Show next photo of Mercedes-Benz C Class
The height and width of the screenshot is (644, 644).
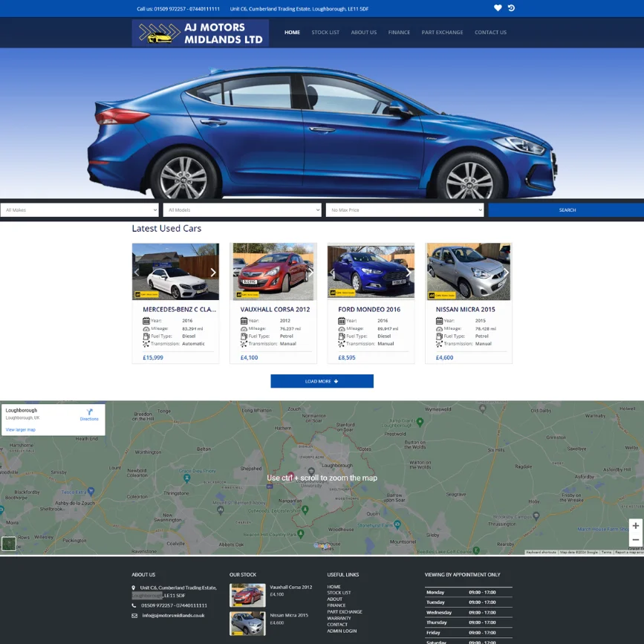click(213, 273)
